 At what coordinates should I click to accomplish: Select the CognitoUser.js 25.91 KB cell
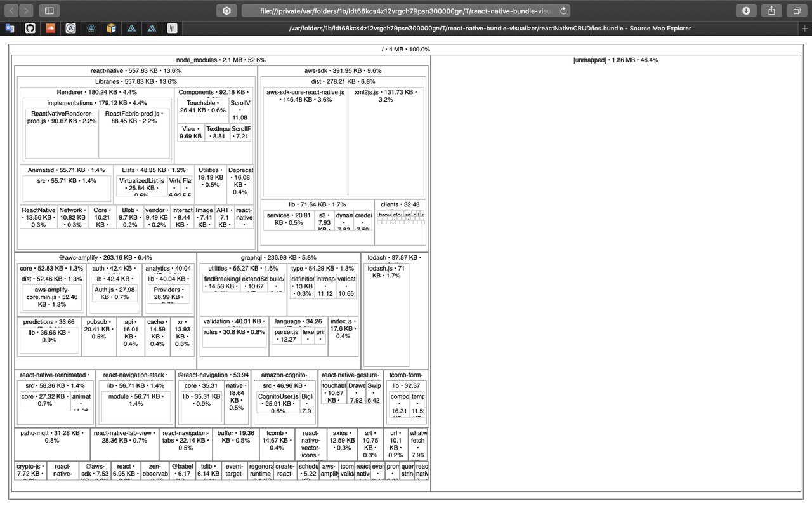click(278, 403)
